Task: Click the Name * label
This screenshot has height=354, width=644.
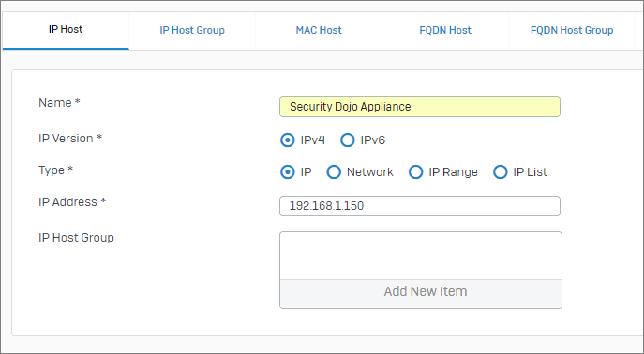Action: (x=59, y=103)
